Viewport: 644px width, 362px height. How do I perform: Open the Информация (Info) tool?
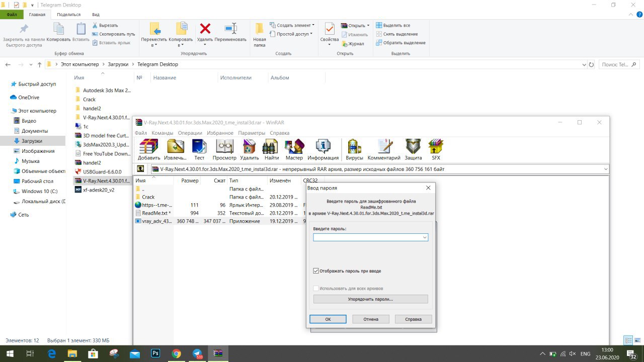point(323,150)
